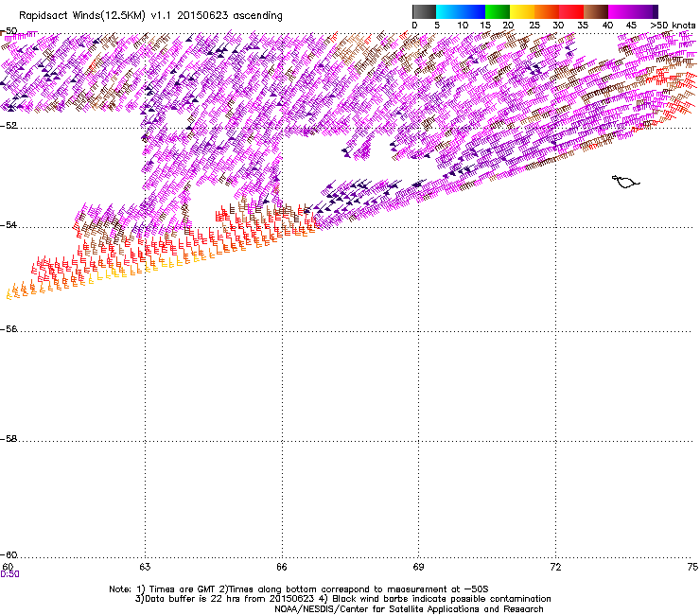
Task: Click the blue 10-15 knots legend color
Action: tap(473, 11)
